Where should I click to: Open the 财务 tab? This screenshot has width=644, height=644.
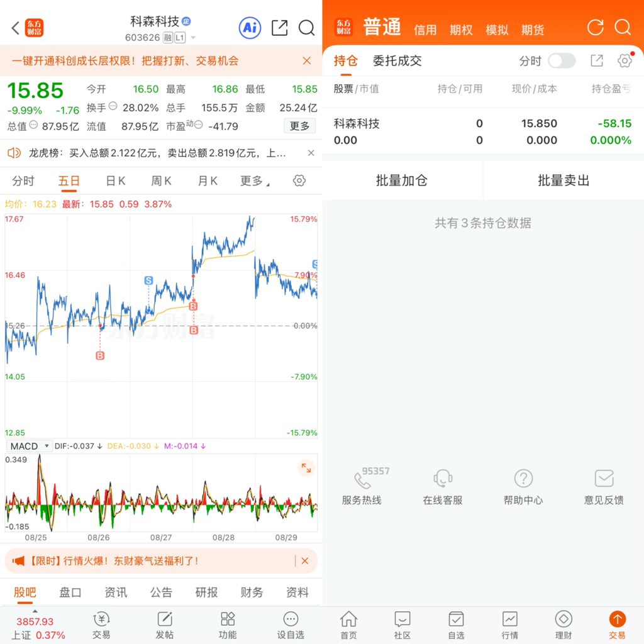252,592
